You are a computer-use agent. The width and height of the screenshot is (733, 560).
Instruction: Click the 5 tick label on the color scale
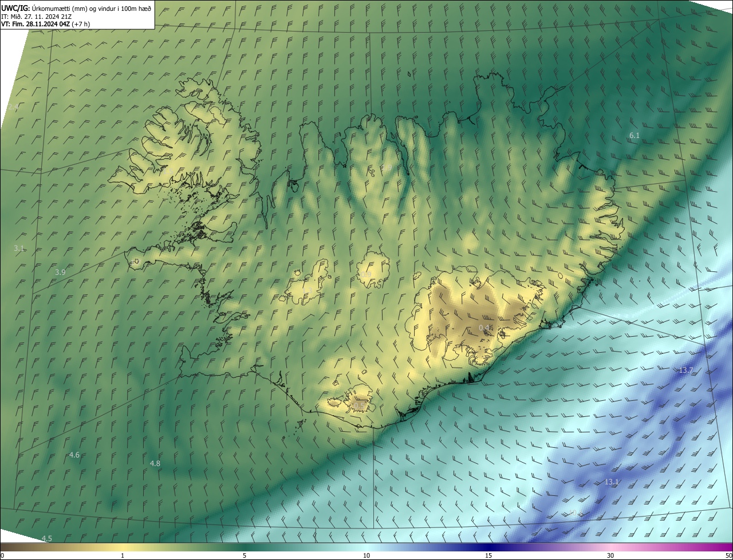[245, 555]
